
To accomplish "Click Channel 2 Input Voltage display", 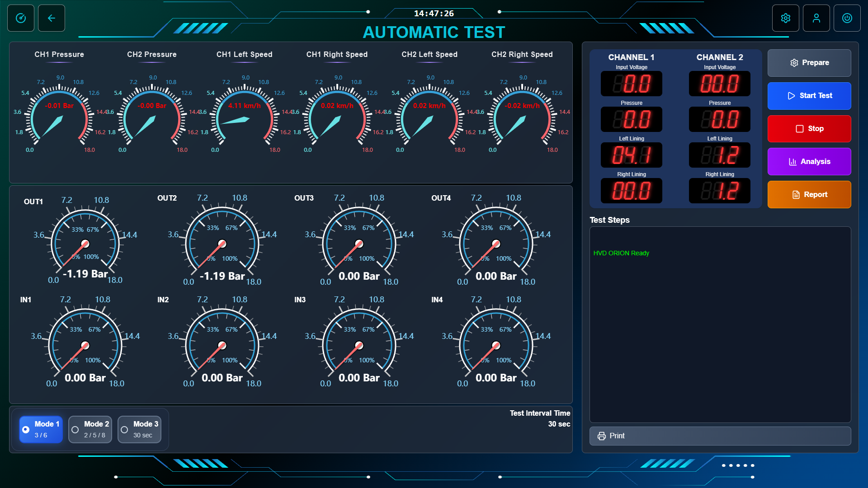I will coord(719,84).
